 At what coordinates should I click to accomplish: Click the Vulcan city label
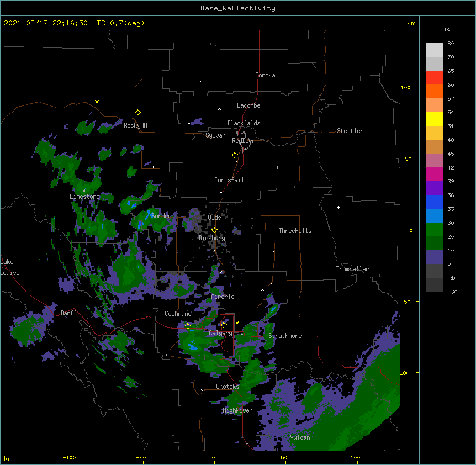[300, 437]
